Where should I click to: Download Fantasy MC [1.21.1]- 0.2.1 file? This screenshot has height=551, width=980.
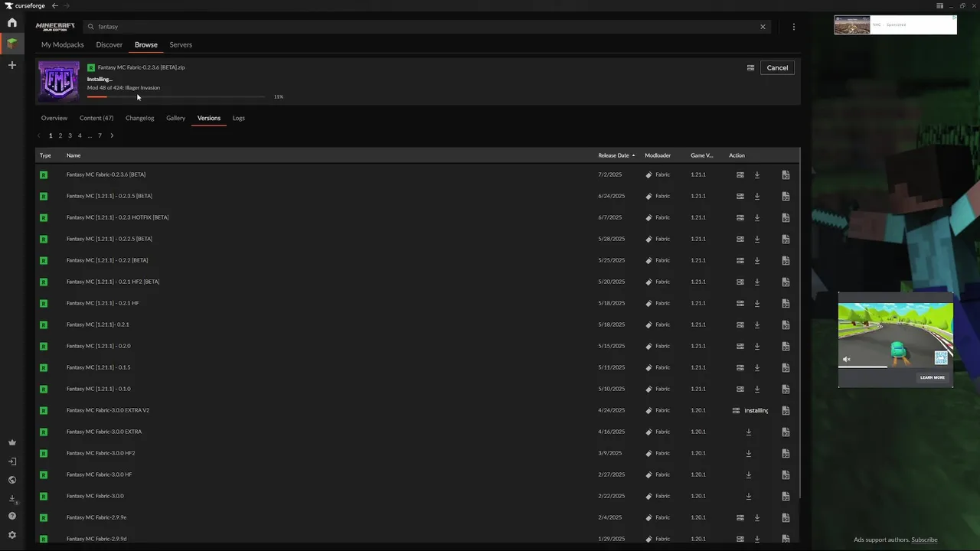pyautogui.click(x=756, y=324)
